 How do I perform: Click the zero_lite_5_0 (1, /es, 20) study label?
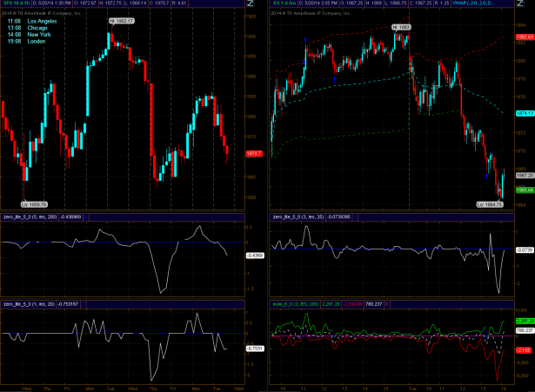(x=29, y=304)
